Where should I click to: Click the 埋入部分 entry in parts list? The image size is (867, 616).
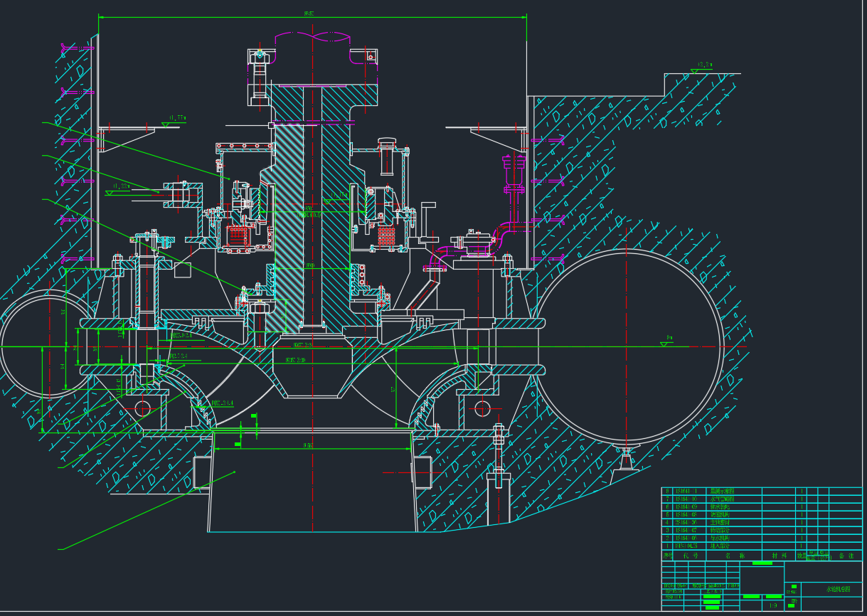click(720, 546)
